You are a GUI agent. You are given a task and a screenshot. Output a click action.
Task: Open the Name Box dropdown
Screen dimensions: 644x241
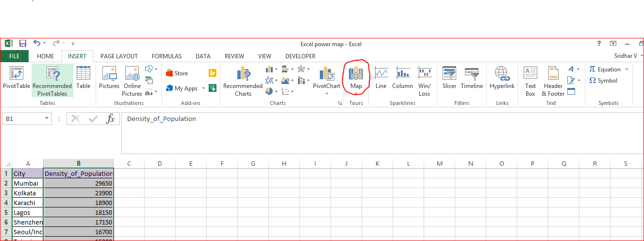pyautogui.click(x=47, y=119)
